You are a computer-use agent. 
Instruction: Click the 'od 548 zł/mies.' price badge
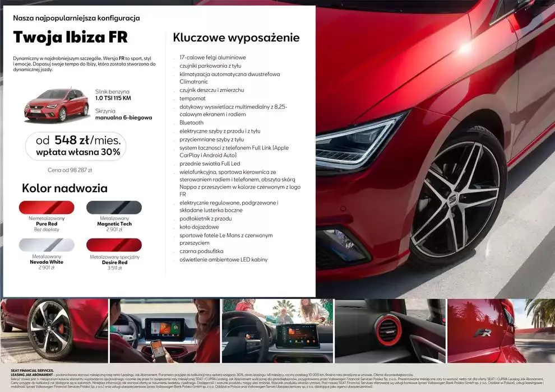coord(76,146)
